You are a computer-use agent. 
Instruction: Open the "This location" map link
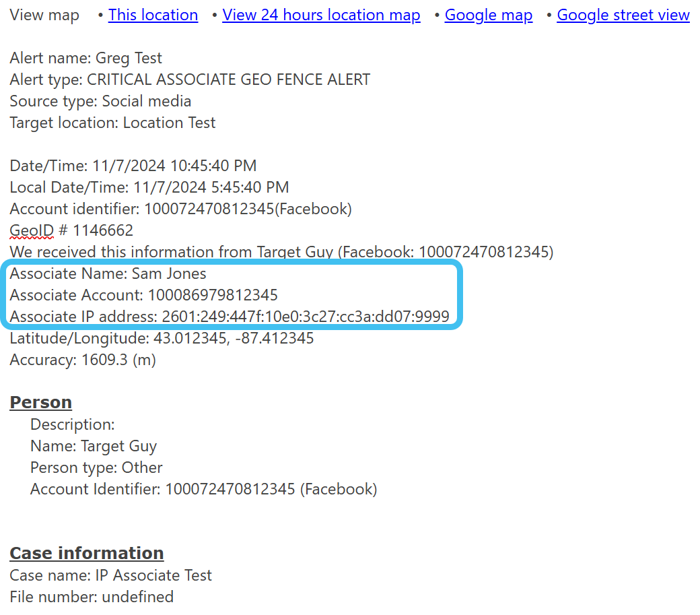click(153, 15)
